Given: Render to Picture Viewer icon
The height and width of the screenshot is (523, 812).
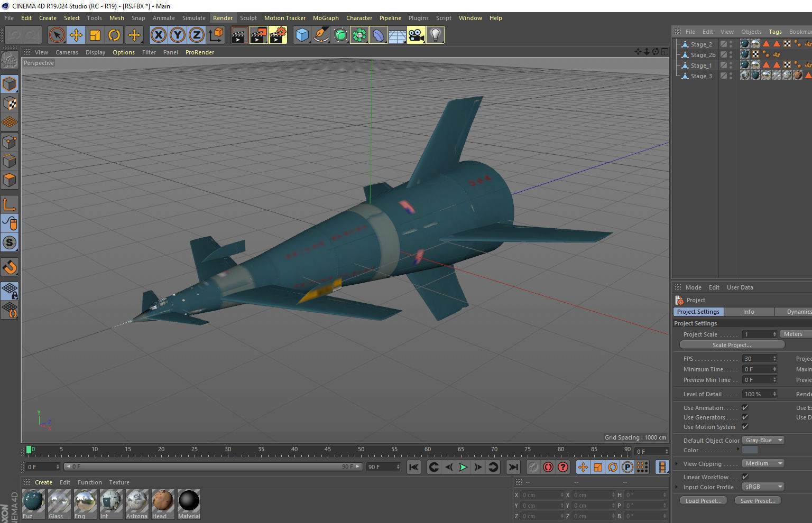Looking at the screenshot, I should coord(259,35).
